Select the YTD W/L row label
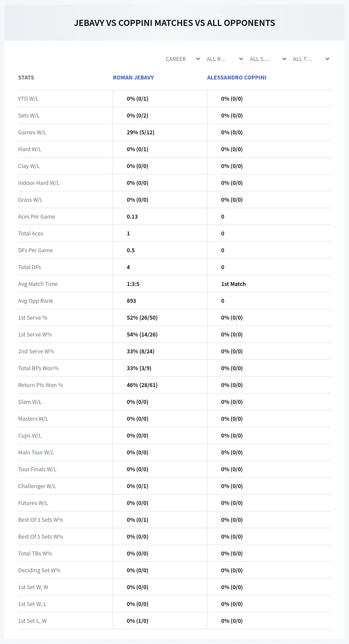349x644 pixels. tap(28, 98)
